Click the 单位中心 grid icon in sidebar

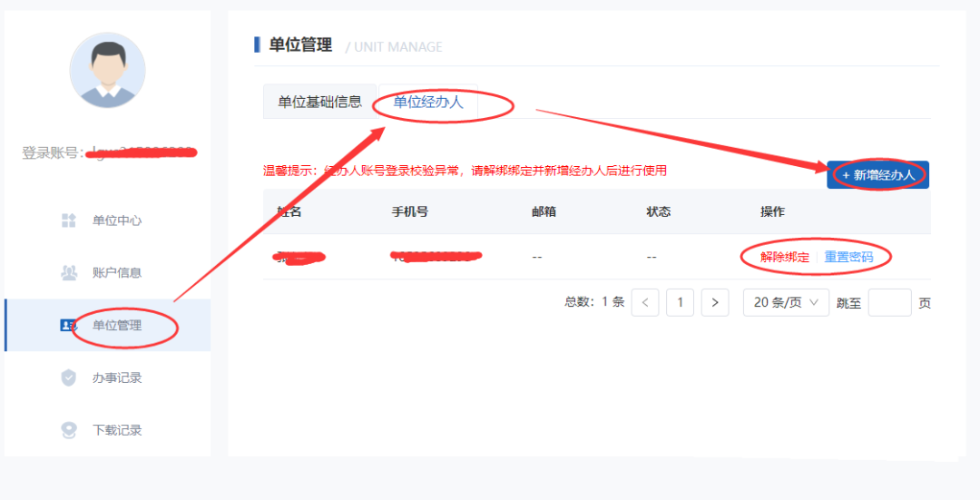[68, 221]
